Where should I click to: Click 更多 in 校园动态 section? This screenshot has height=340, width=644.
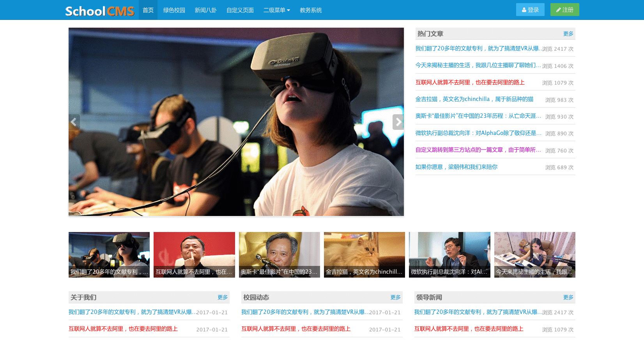point(396,297)
